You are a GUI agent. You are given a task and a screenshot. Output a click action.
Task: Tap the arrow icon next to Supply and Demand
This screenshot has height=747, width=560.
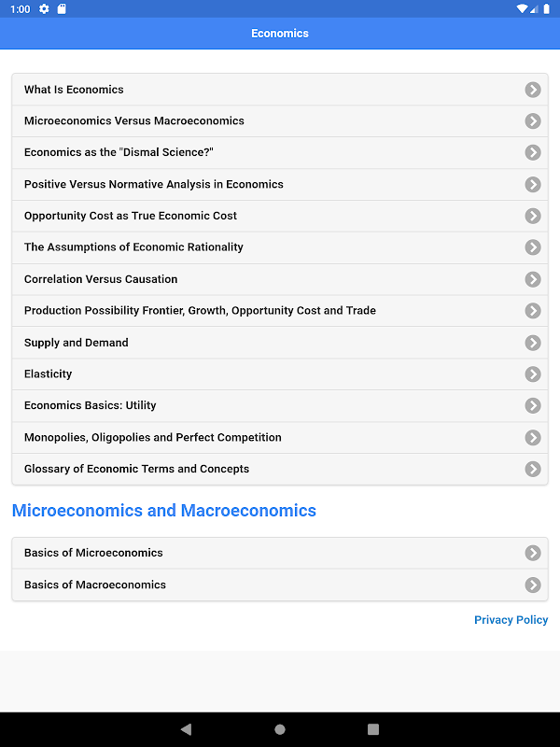click(533, 343)
